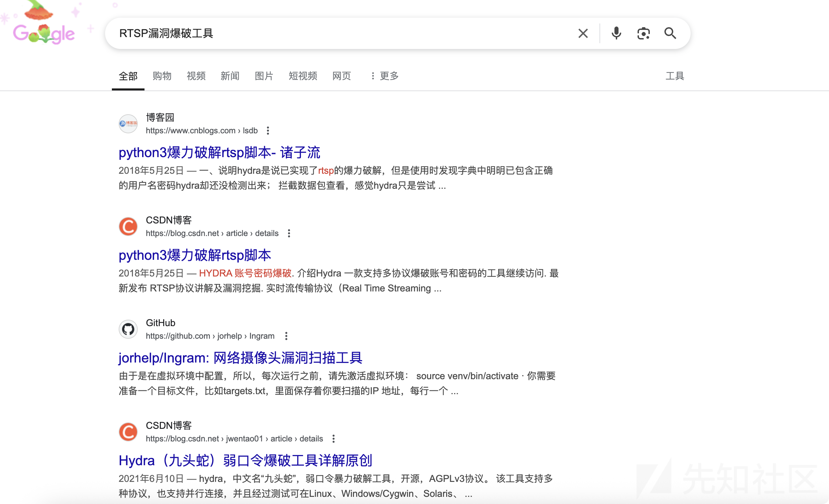Clear the search box with the X icon
The width and height of the screenshot is (829, 504).
[x=583, y=33]
